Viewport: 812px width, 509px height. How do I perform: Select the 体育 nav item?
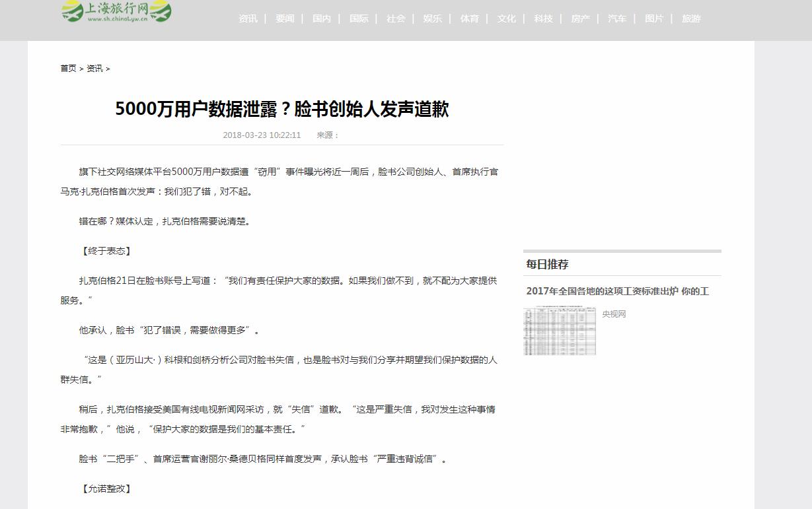tap(470, 18)
